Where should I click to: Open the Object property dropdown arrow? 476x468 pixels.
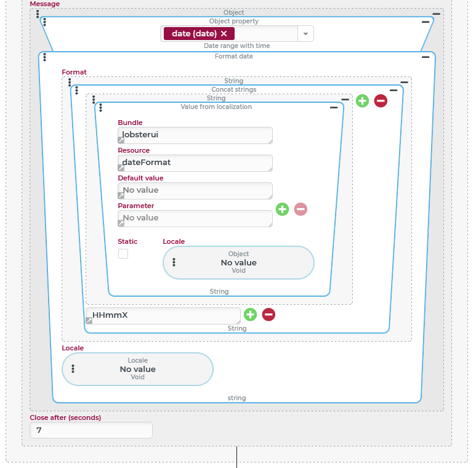coord(306,34)
